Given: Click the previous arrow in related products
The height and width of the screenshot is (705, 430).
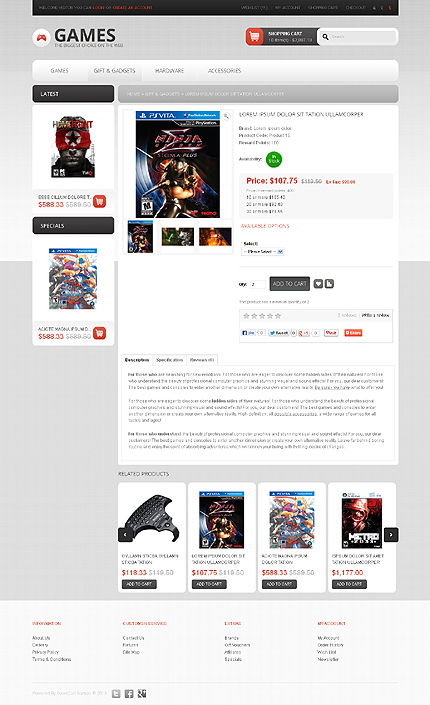Looking at the screenshot, I should 125,535.
